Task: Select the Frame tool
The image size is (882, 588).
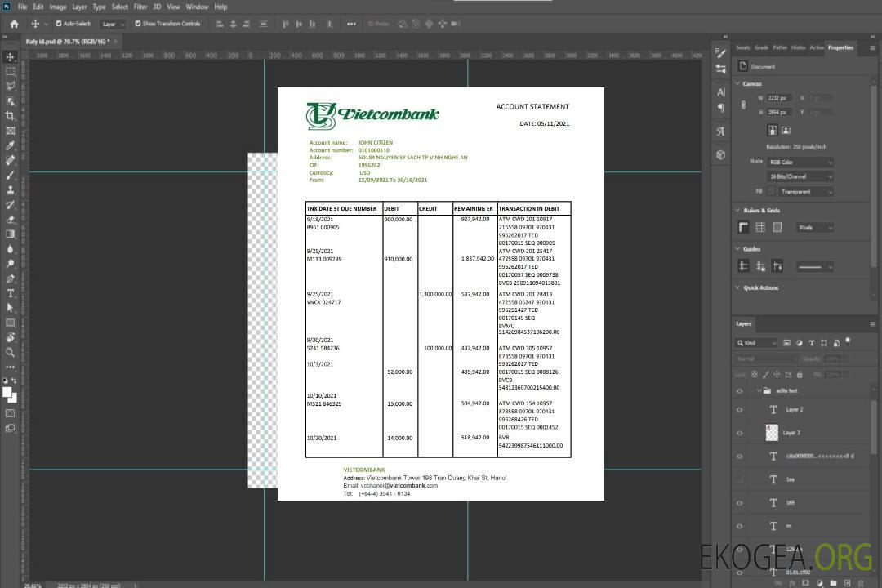Action: coord(10,131)
